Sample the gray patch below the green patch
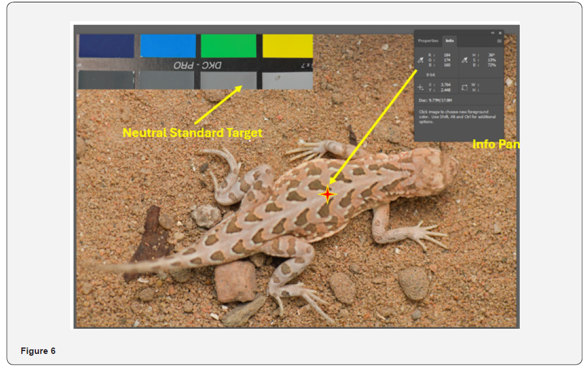The width and height of the screenshot is (588, 371). point(228,80)
